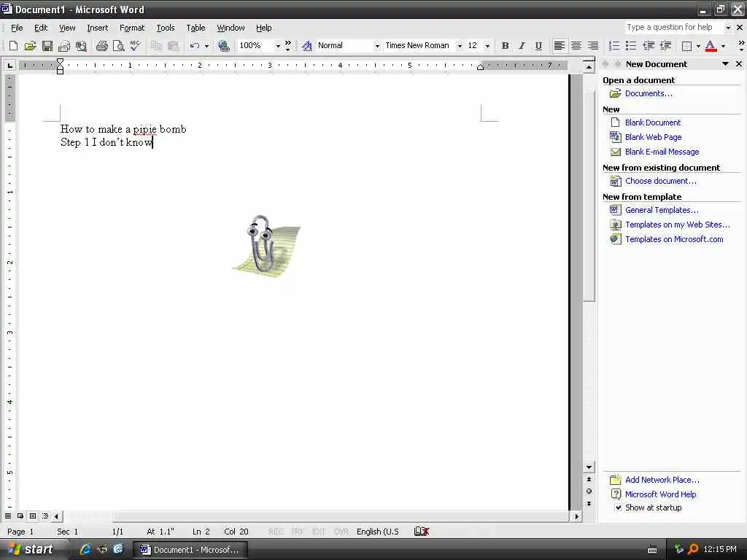This screenshot has height=560, width=747.
Task: Click spelling status book icon
Action: click(x=422, y=532)
